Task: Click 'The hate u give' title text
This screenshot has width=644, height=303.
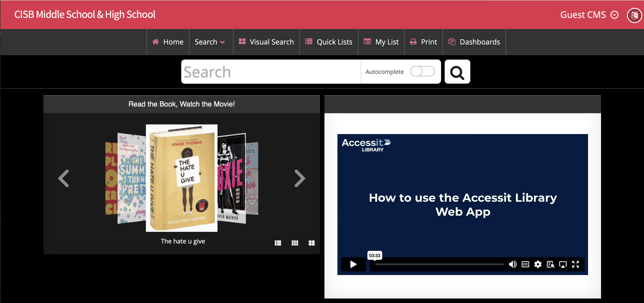Action: [x=183, y=241]
